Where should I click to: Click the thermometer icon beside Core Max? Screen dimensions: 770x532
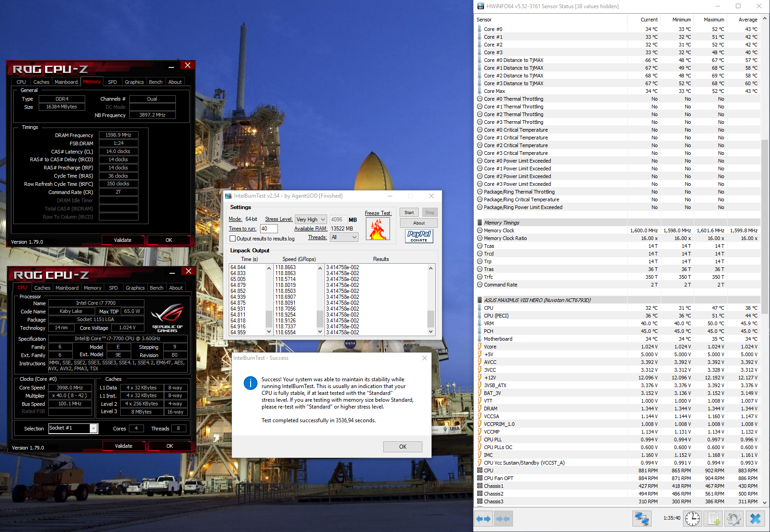coord(480,91)
